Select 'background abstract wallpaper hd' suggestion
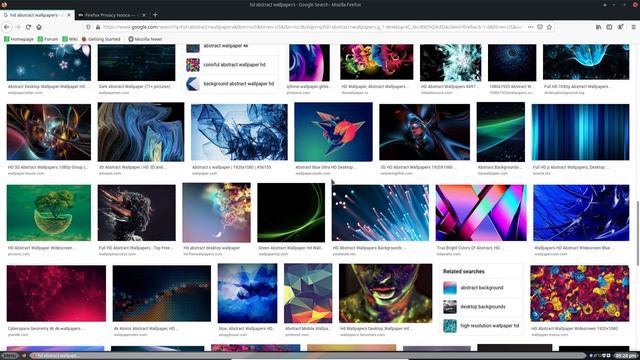This screenshot has width=640, height=360. click(x=232, y=84)
